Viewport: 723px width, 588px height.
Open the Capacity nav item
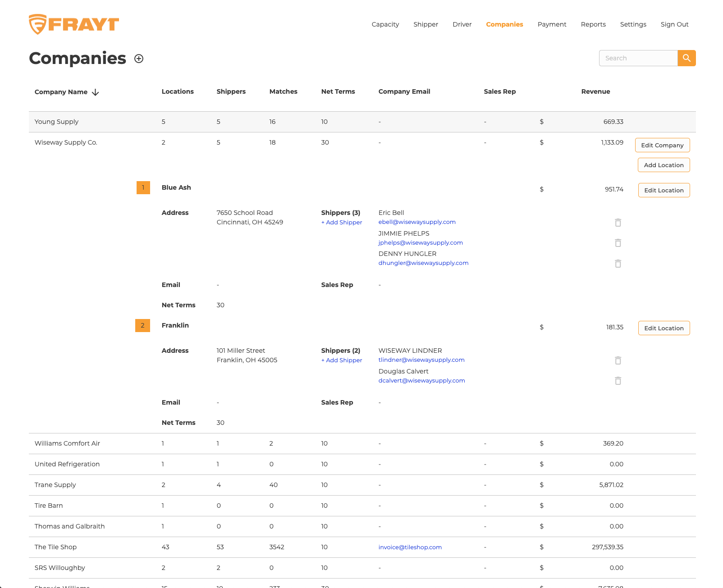pyautogui.click(x=385, y=24)
